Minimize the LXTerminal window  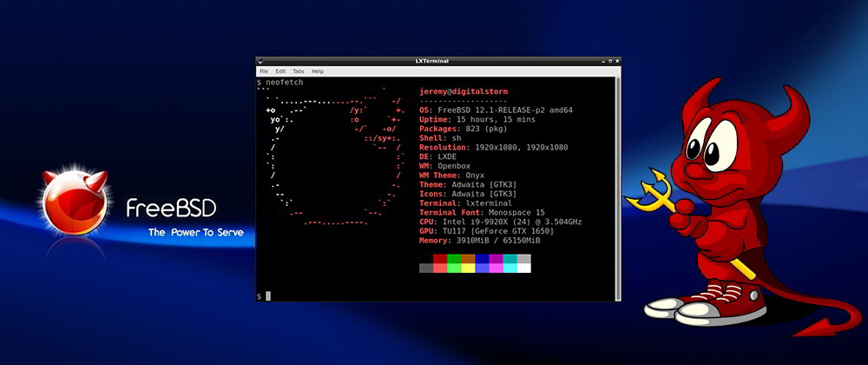point(603,62)
